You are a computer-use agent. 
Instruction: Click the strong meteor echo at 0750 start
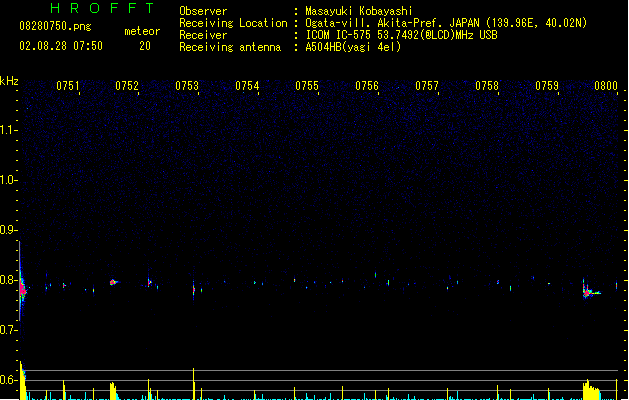22,288
